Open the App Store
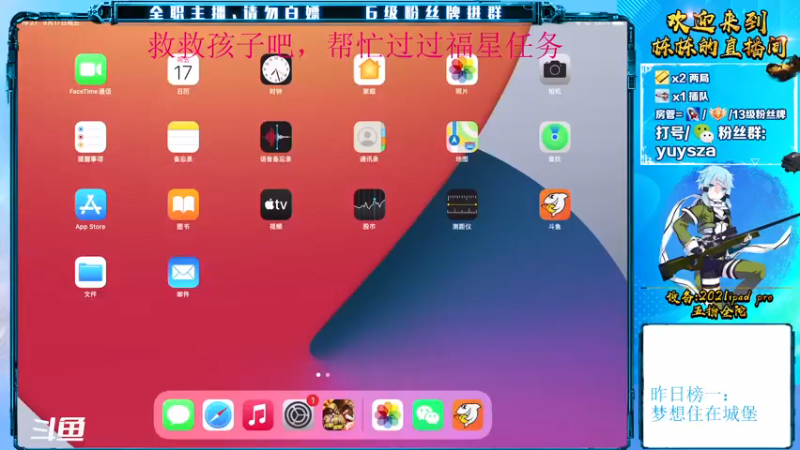The height and width of the screenshot is (450, 800). coord(90,205)
